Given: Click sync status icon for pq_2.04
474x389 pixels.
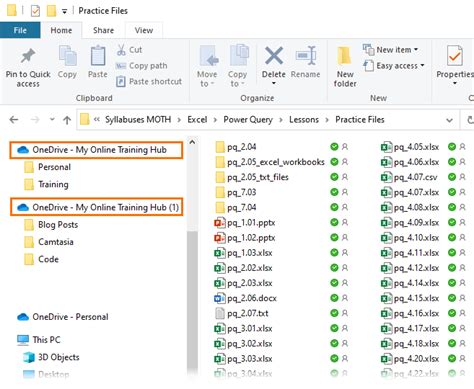Looking at the screenshot, I should point(334,147).
